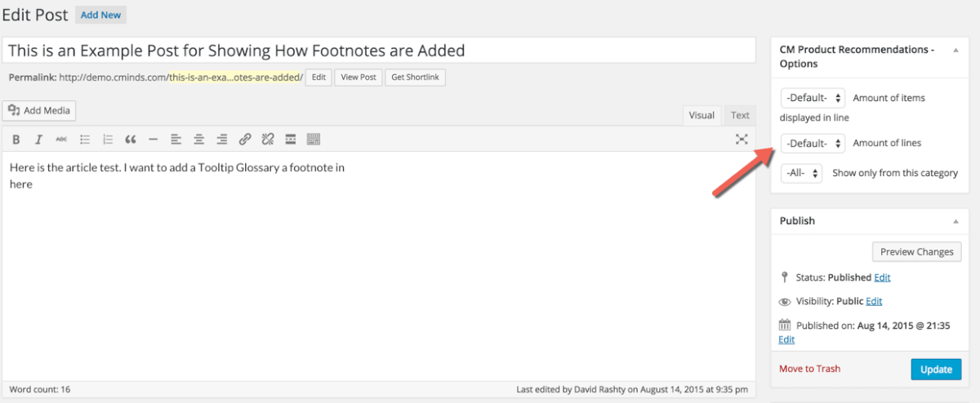The image size is (980, 403).
Task: Insert a numbered list
Action: pos(107,139)
